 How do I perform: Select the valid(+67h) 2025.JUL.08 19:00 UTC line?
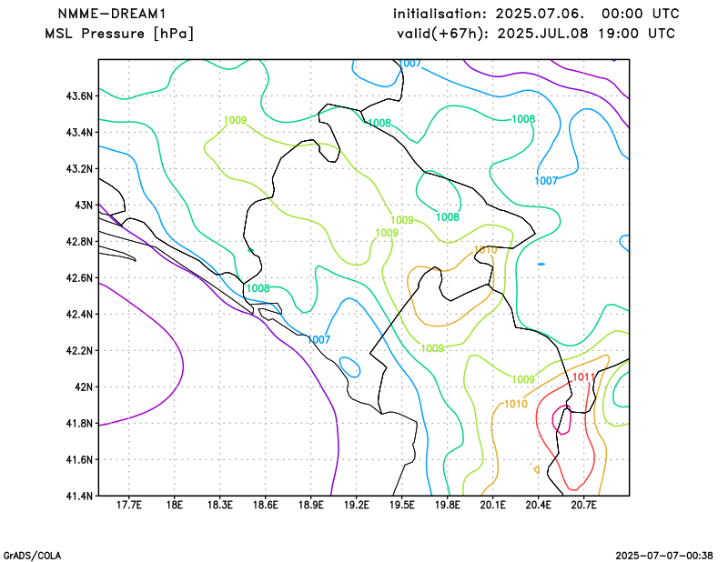point(536,34)
